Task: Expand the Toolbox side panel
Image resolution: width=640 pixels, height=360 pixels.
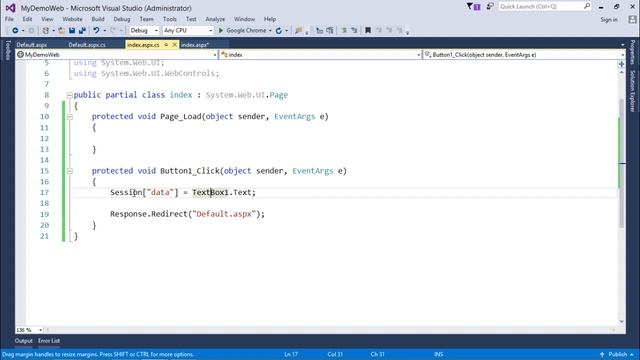Action: point(7,50)
